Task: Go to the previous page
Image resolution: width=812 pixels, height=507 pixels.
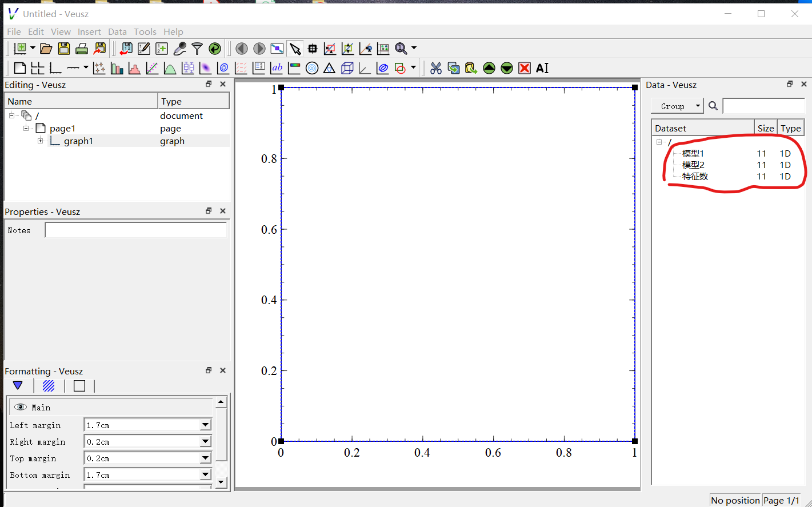Action: (x=242, y=49)
